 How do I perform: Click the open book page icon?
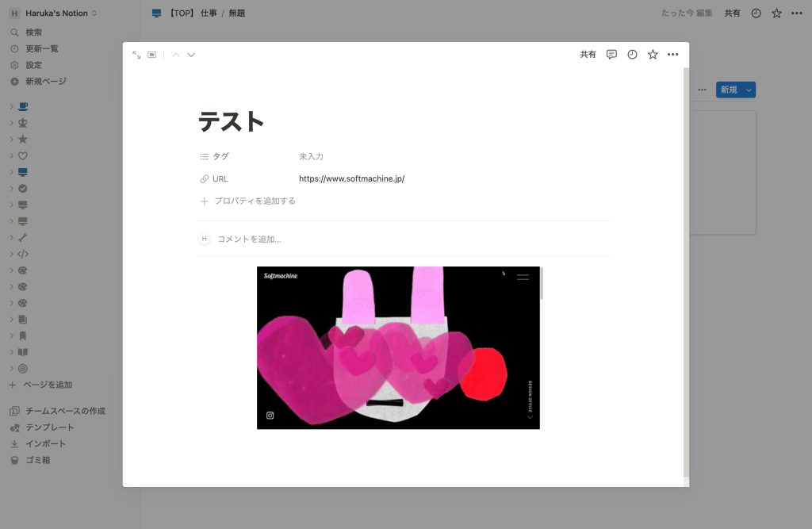tap(23, 352)
